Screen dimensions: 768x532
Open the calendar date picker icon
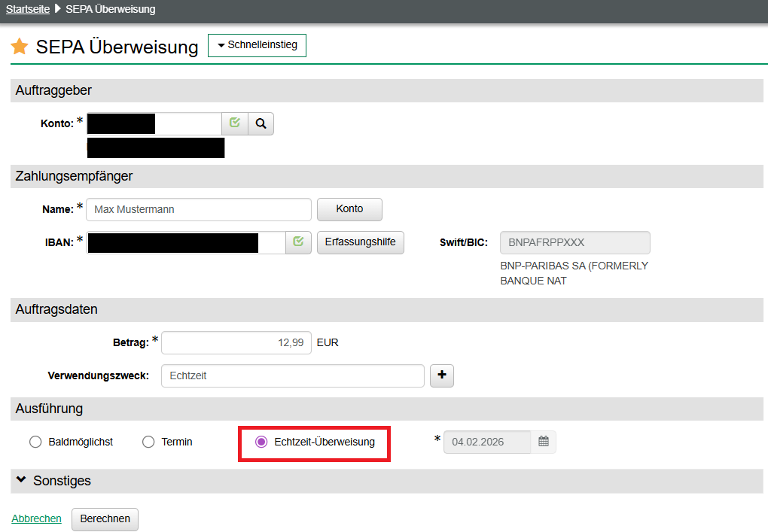click(544, 442)
